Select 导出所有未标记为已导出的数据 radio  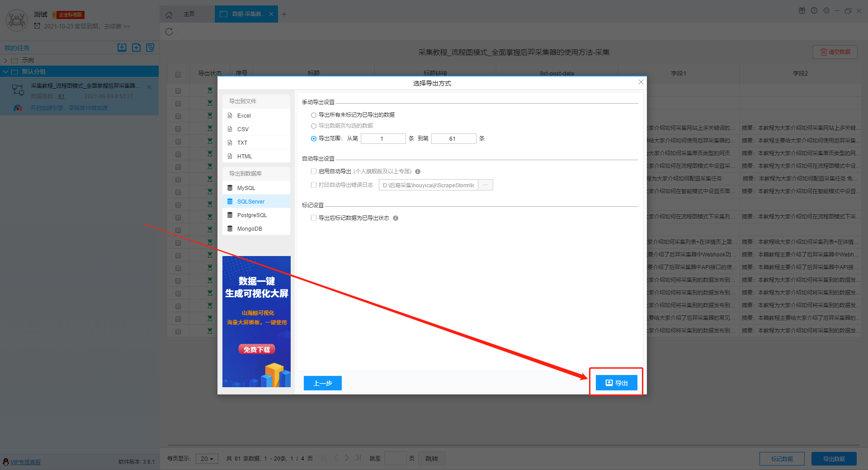click(x=314, y=115)
